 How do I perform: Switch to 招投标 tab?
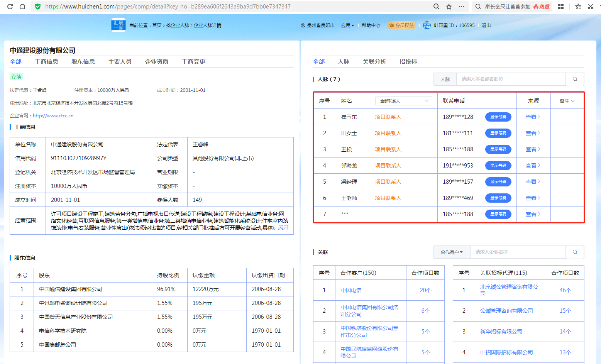[x=408, y=62]
